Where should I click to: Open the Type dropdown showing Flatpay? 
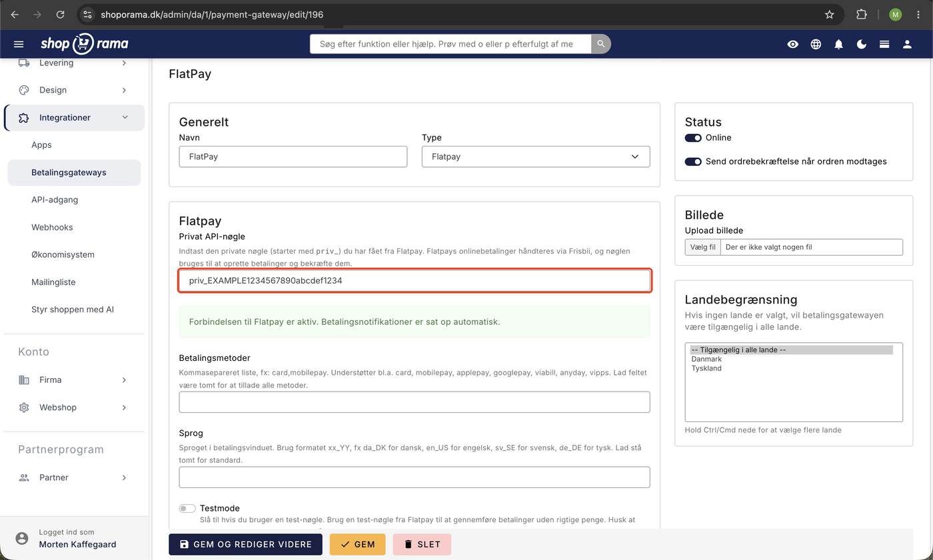536,156
